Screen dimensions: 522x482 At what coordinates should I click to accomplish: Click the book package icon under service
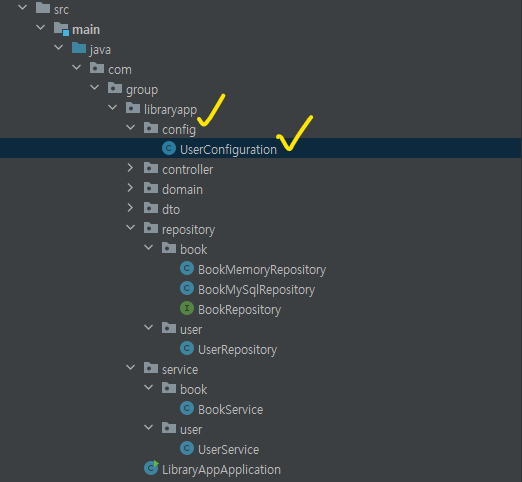point(169,388)
